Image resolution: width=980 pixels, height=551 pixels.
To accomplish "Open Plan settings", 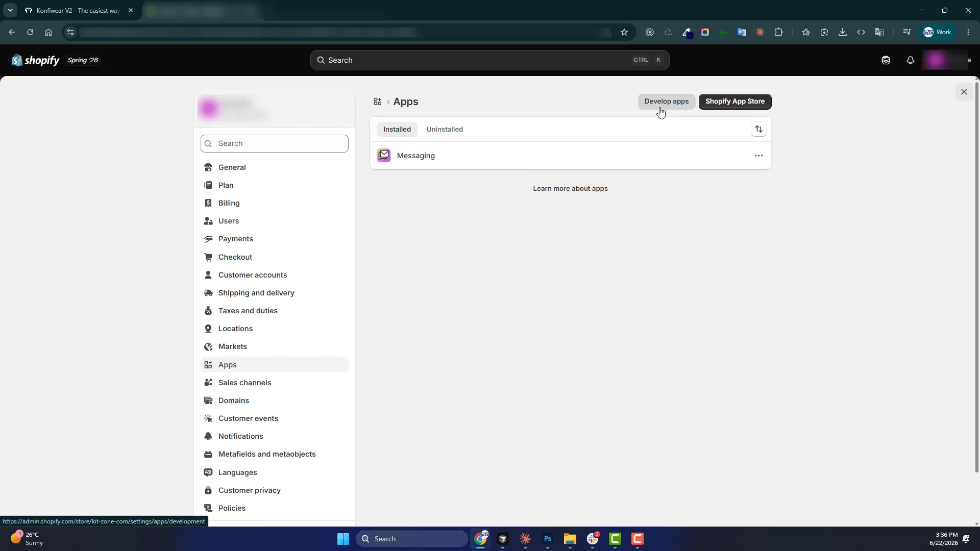I will 275,185.
